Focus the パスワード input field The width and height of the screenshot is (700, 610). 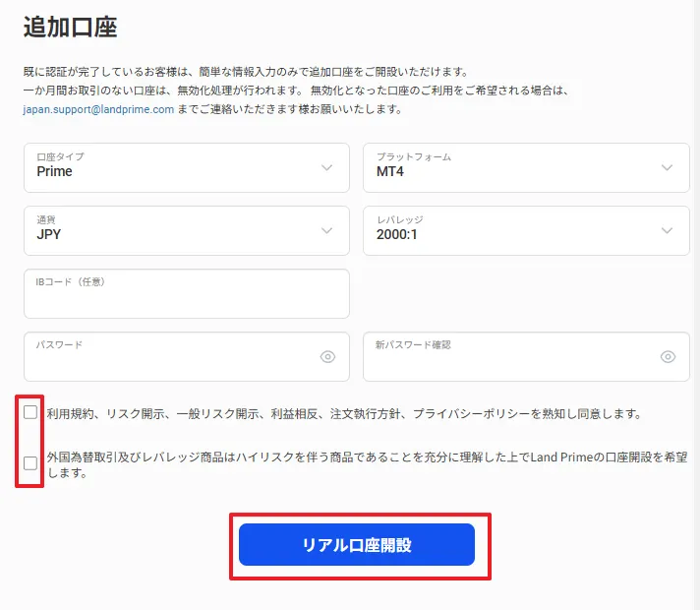click(x=187, y=356)
